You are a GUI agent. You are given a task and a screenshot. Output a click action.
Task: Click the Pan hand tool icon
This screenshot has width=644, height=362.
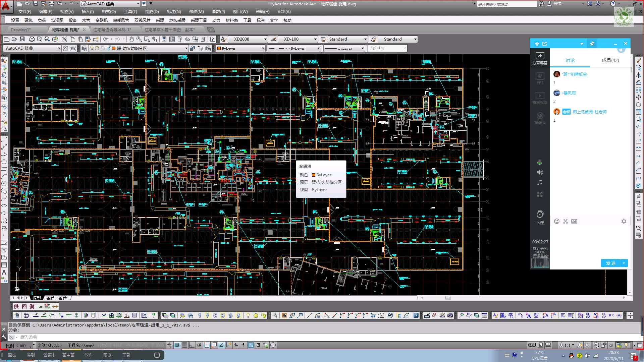click(131, 39)
